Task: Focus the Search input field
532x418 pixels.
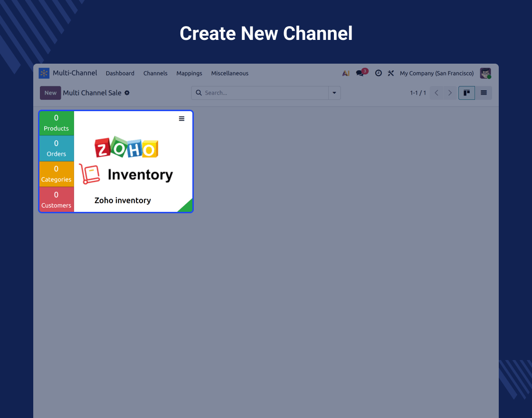Action: 266,93
